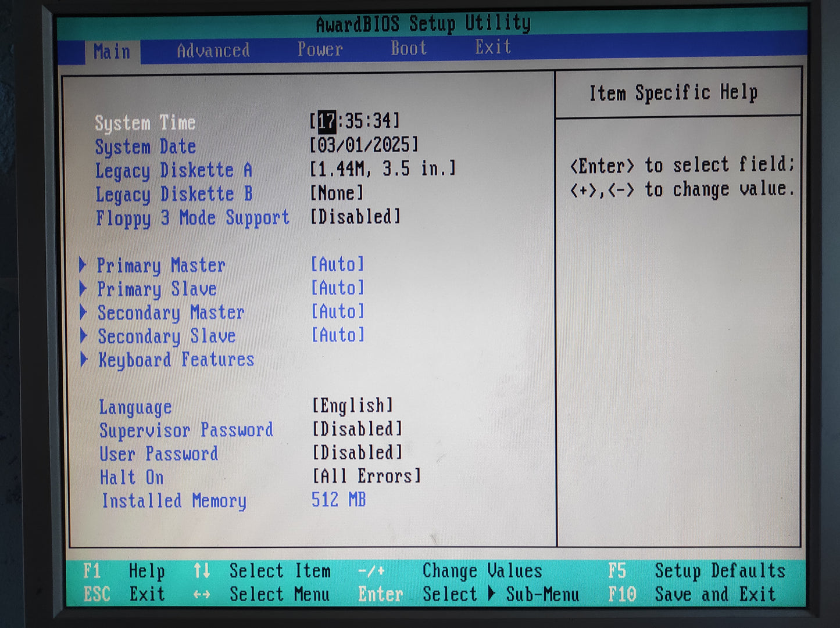Viewport: 840px width, 628px height.
Task: Click the arrow beside Secondary Master
Action: (83, 313)
